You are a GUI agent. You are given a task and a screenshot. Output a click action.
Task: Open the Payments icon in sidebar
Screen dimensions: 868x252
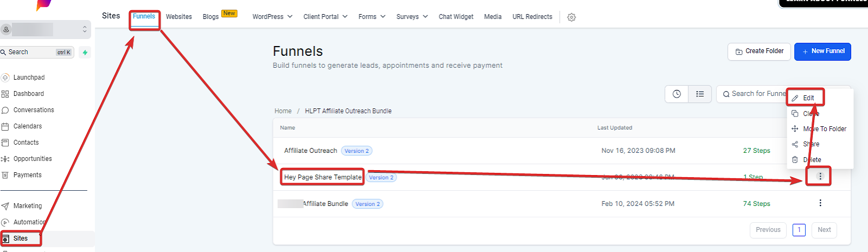(5, 175)
